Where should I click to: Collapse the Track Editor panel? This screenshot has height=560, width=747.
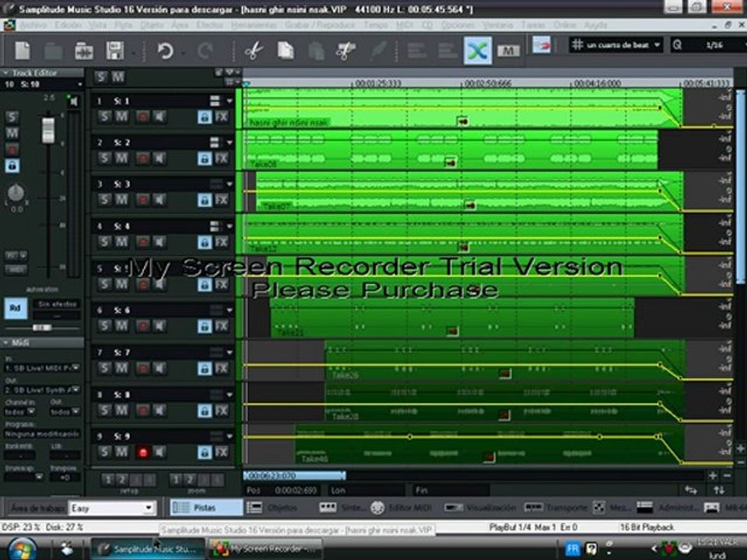tap(5, 73)
